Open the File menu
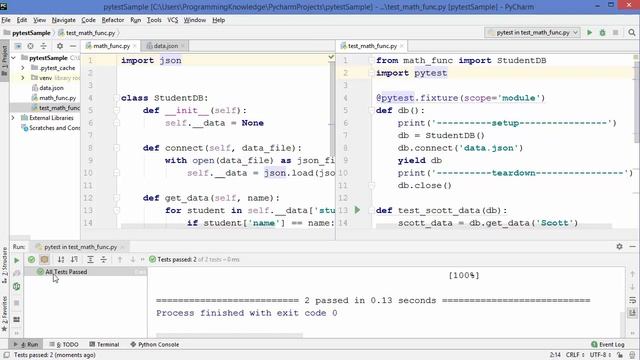This screenshot has width=640, height=360. tap(6, 20)
